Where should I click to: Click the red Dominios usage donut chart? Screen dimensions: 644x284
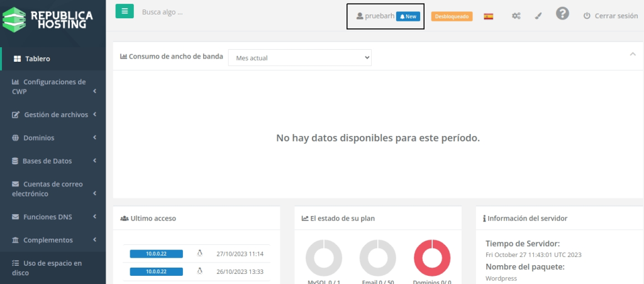pyautogui.click(x=432, y=258)
